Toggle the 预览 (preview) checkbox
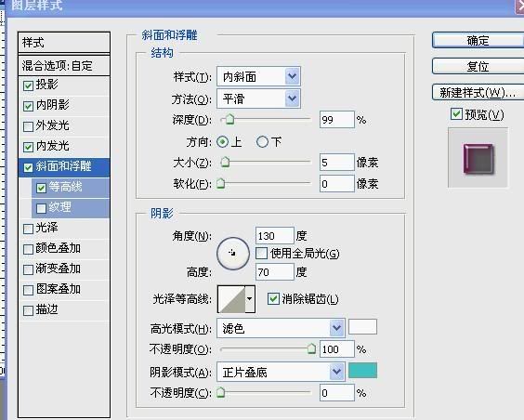Screen dimensions: 524x420 [x=456, y=114]
